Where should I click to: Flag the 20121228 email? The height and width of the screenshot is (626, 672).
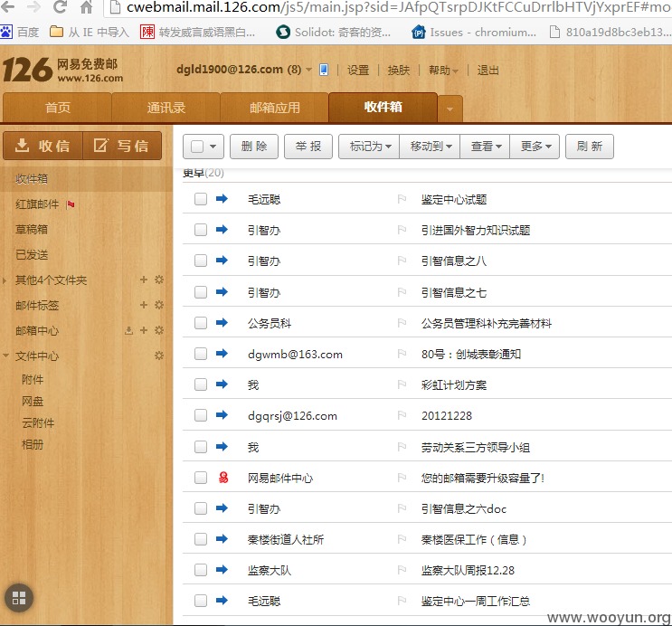point(402,415)
